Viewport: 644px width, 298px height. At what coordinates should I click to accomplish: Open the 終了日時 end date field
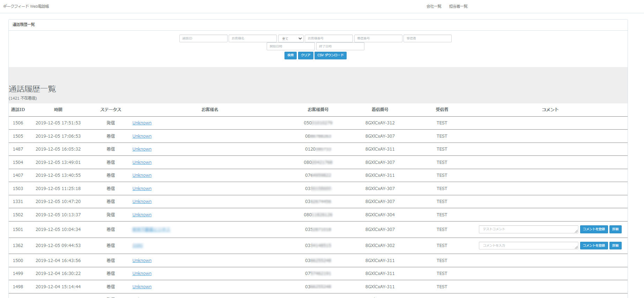coord(340,46)
